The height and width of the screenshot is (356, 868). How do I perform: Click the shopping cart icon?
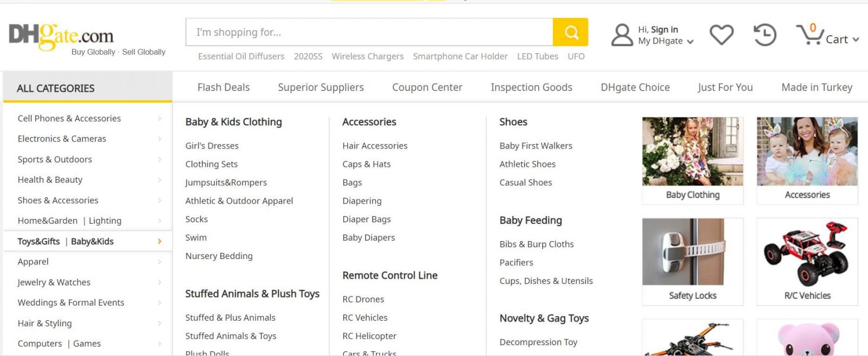coord(809,35)
